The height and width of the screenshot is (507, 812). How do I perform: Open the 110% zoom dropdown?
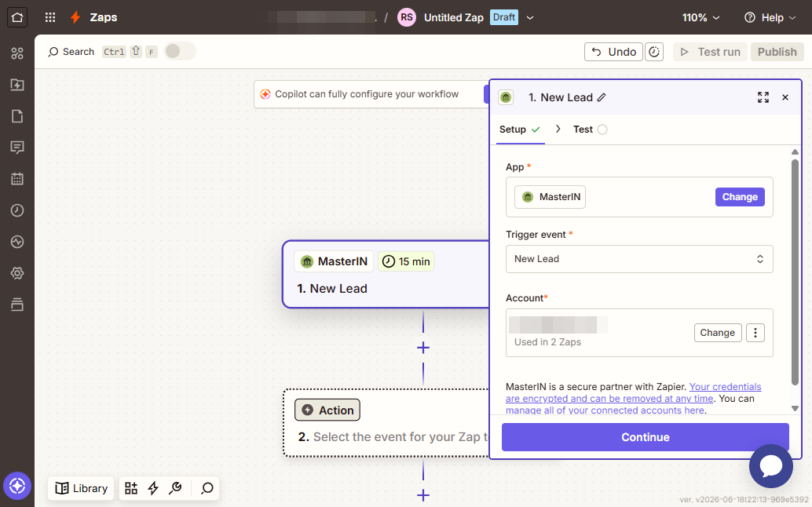[700, 17]
